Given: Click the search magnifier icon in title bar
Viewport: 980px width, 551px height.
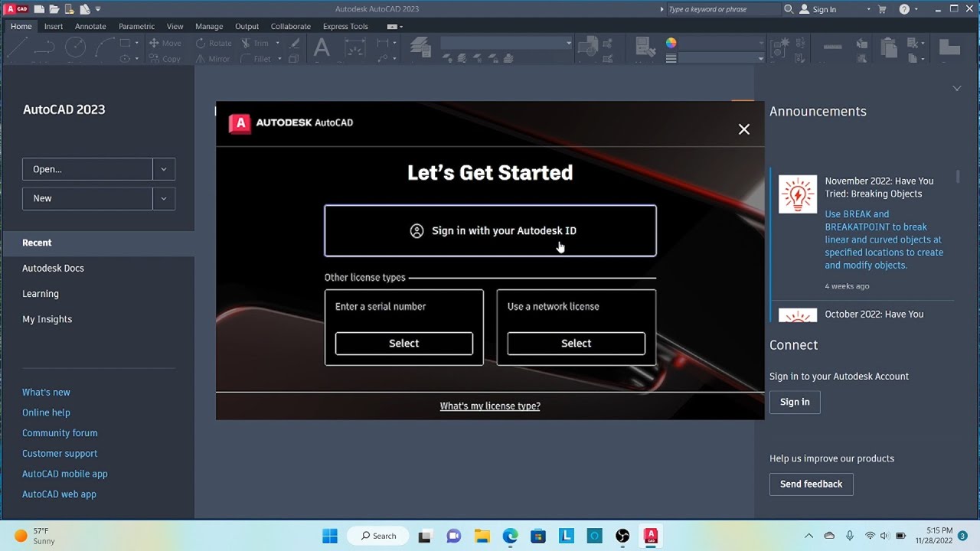Looking at the screenshot, I should pyautogui.click(x=789, y=9).
